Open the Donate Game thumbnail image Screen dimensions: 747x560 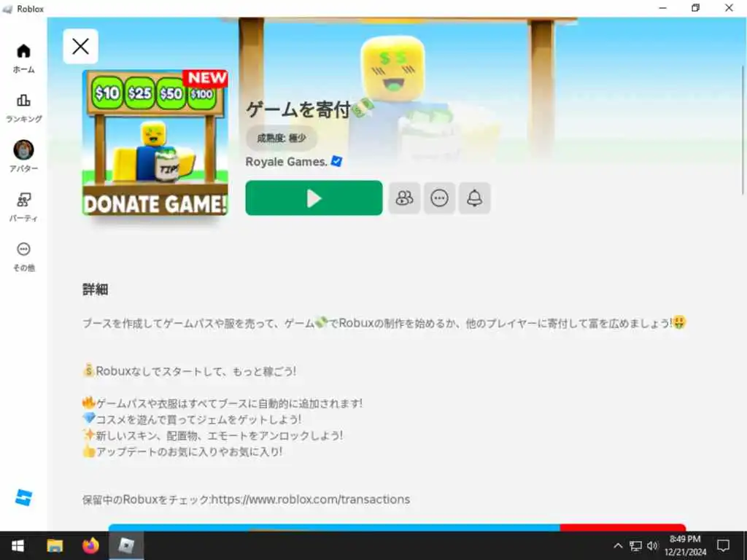tap(155, 142)
